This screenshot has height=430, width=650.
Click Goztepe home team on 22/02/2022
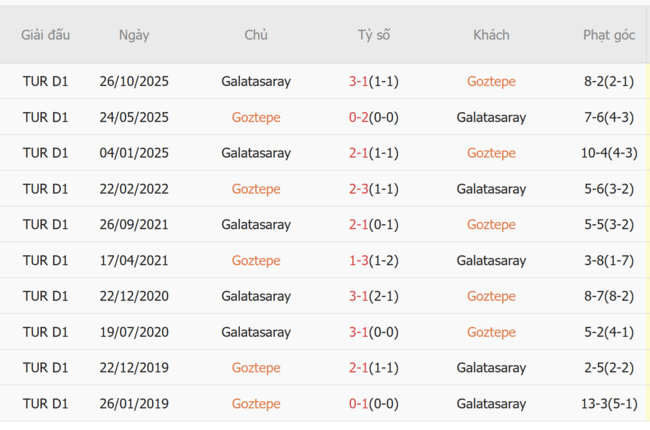[x=256, y=189]
